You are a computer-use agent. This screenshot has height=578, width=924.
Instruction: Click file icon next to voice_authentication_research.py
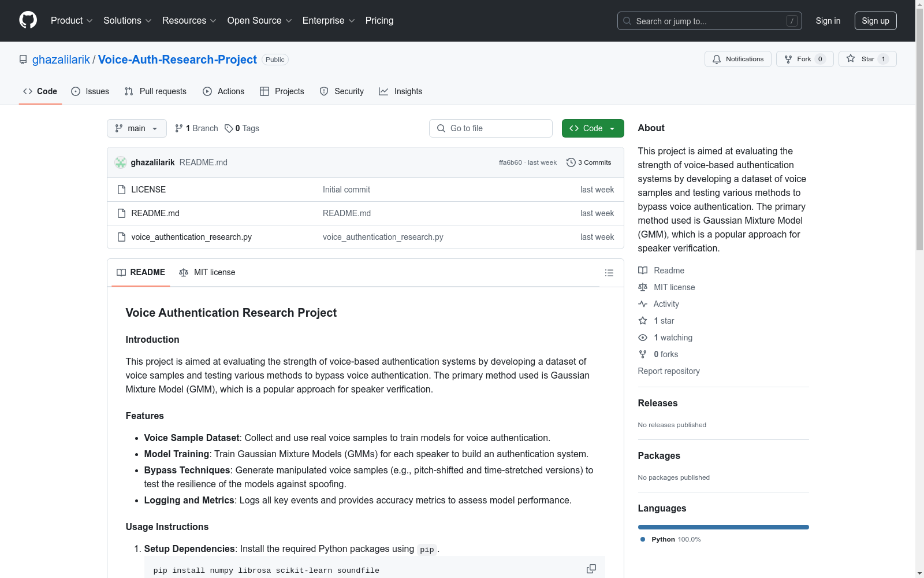121,237
